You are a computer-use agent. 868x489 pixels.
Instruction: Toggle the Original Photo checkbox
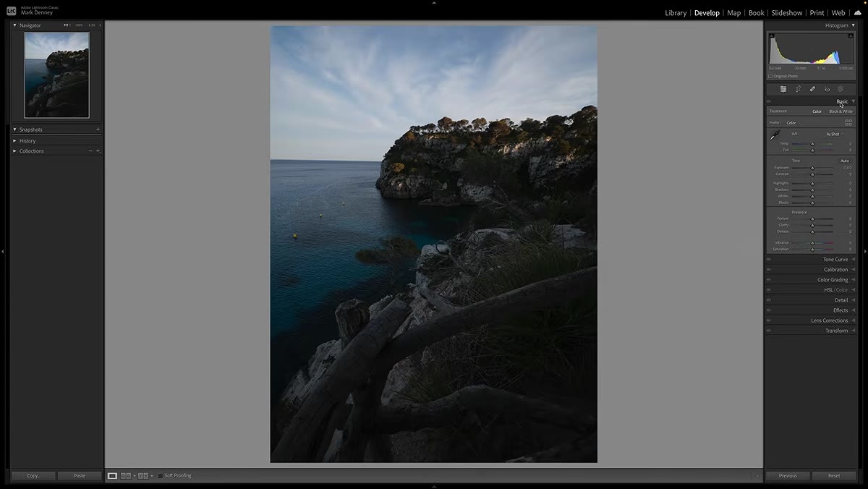[x=770, y=76]
